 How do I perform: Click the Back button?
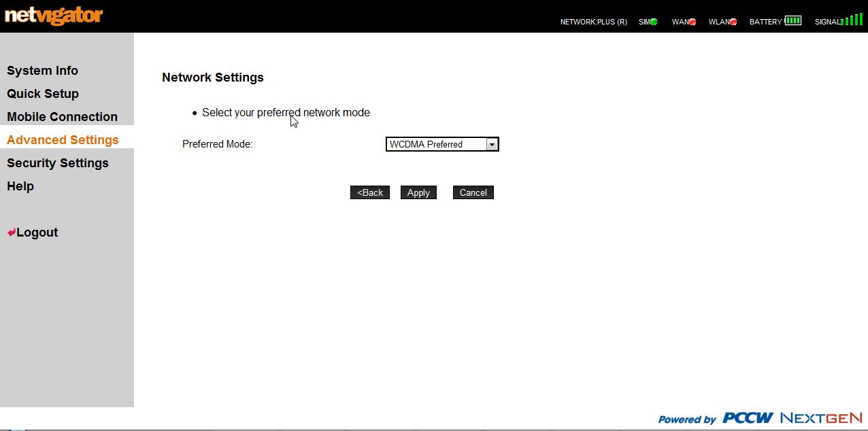pos(370,192)
